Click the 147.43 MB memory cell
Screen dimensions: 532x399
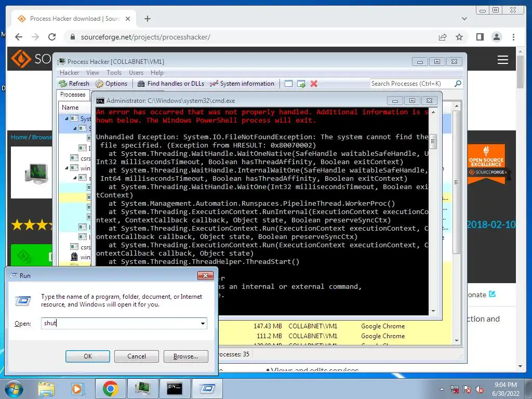[268, 326]
